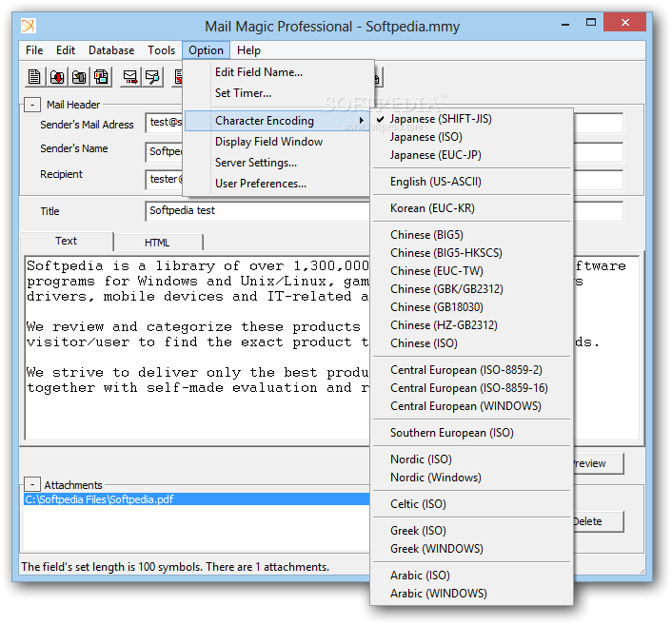Image resolution: width=672 pixels, height=625 pixels.
Task: Open User Preferences... dialog
Action: pos(277,184)
